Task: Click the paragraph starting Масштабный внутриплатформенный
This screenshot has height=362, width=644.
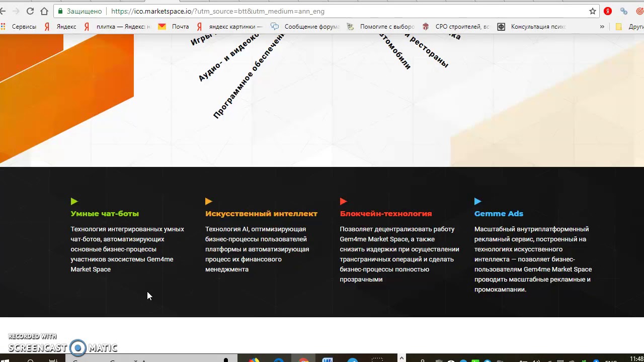Action: point(533,259)
